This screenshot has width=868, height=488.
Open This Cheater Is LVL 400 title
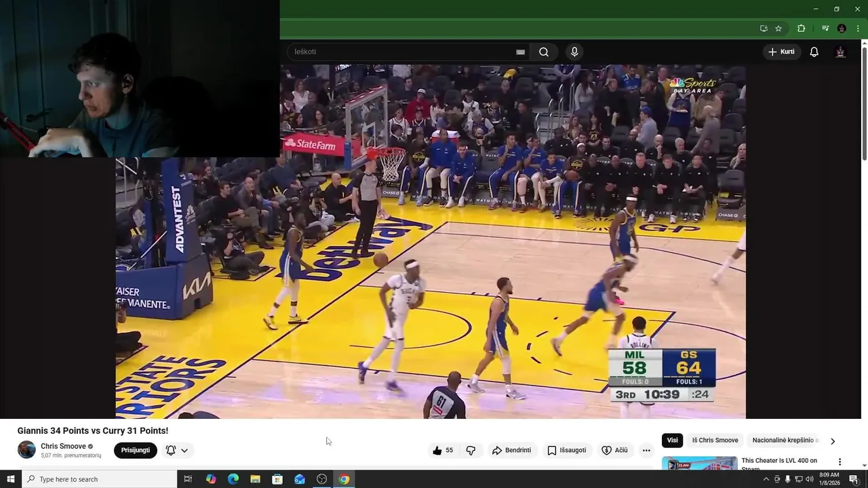779,464
